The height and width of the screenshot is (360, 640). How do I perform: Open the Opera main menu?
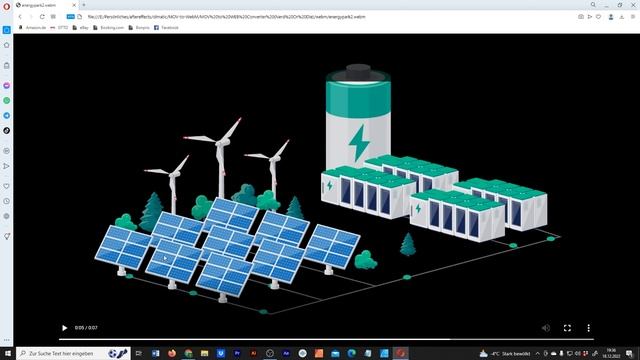pyautogui.click(x=6, y=6)
